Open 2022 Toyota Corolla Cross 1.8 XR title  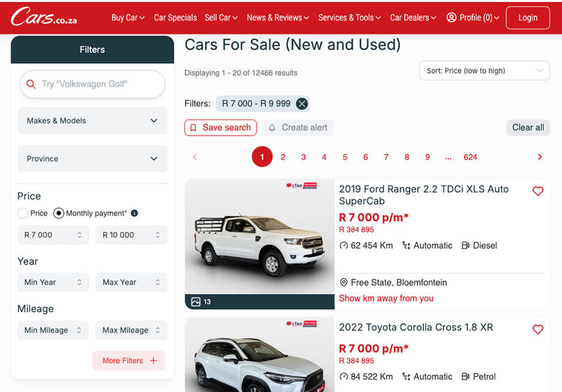(x=416, y=327)
